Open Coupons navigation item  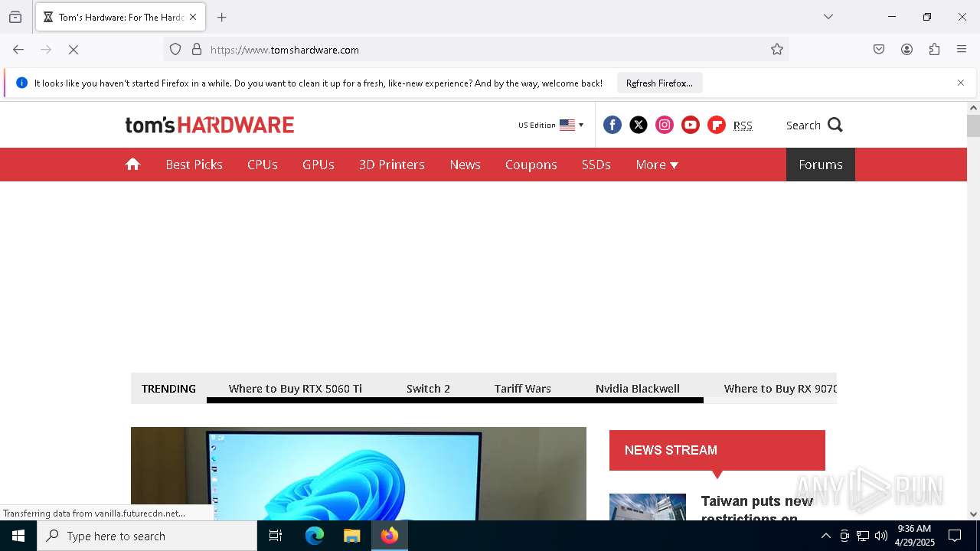(x=531, y=165)
